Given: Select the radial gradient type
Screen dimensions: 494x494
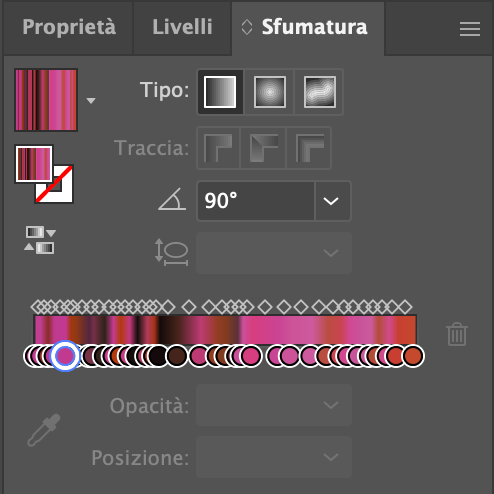Looking at the screenshot, I should tap(270, 92).
